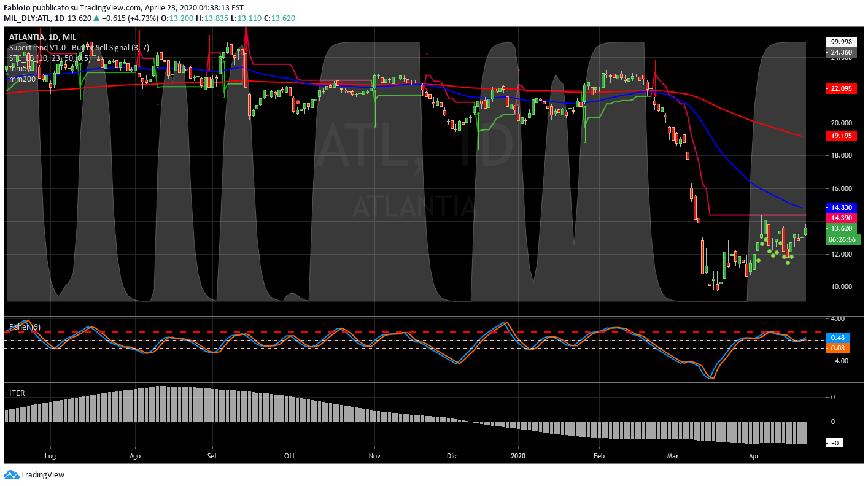The width and height of the screenshot is (868, 486).
Task: Click the 2020 marker on the time axis
Action: (519, 456)
